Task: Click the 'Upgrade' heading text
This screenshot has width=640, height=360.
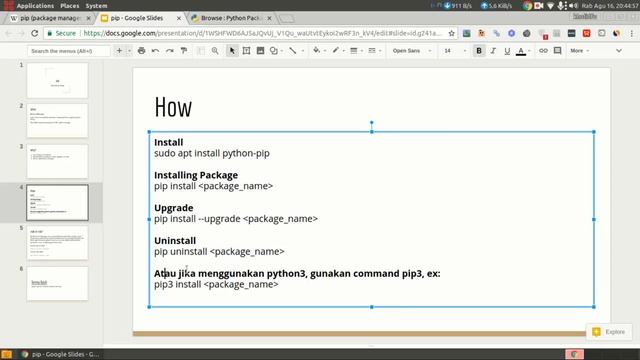Action: pos(173,208)
